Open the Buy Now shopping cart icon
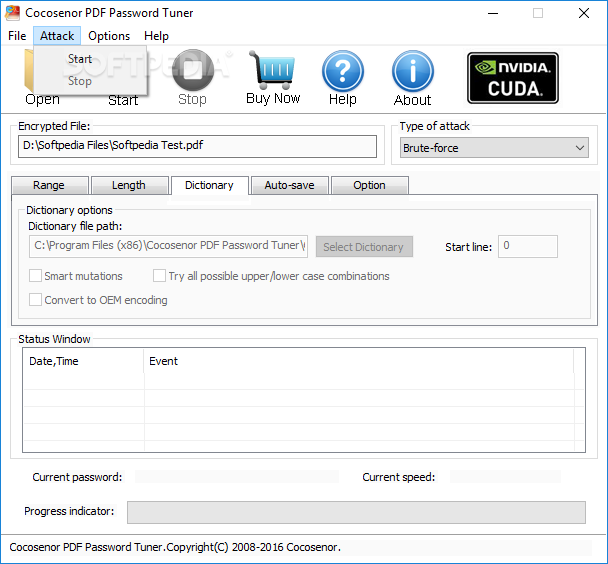The height and width of the screenshot is (564, 608). pyautogui.click(x=272, y=70)
